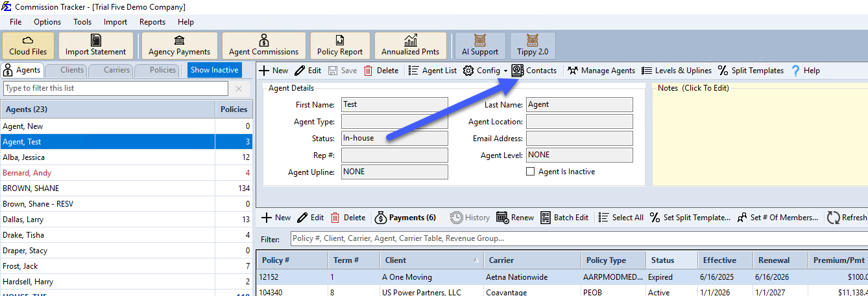Viewport: 868px width, 296px height.
Task: Click the History clock button
Action: tap(470, 218)
